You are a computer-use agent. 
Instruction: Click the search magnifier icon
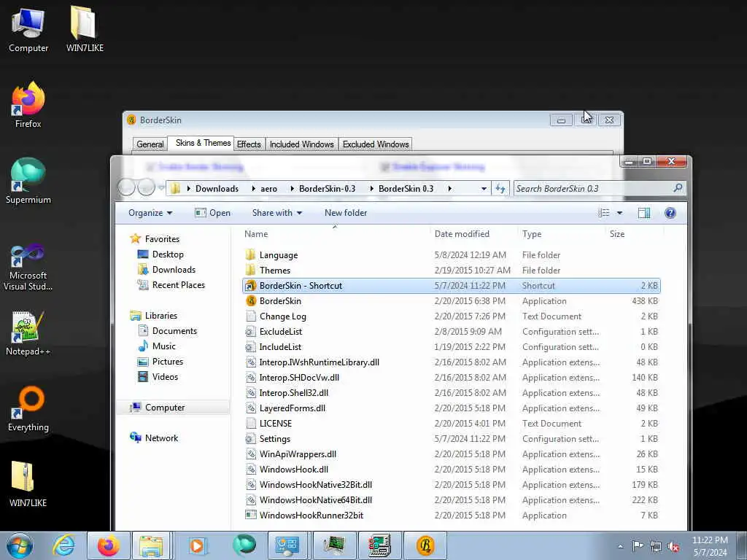(678, 188)
